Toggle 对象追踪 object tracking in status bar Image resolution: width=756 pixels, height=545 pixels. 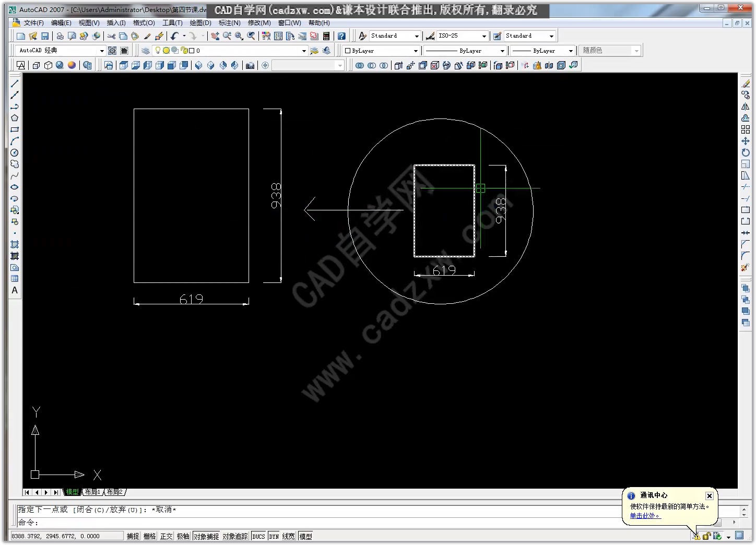(x=235, y=536)
